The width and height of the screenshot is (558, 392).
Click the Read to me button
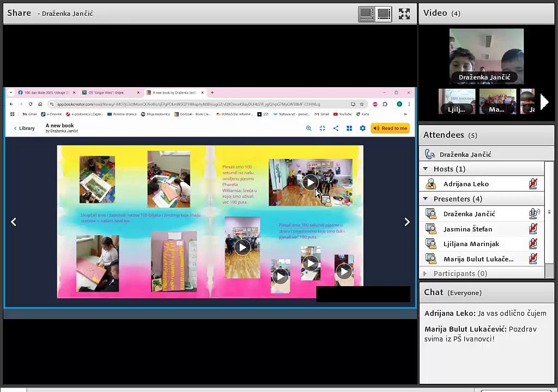390,128
